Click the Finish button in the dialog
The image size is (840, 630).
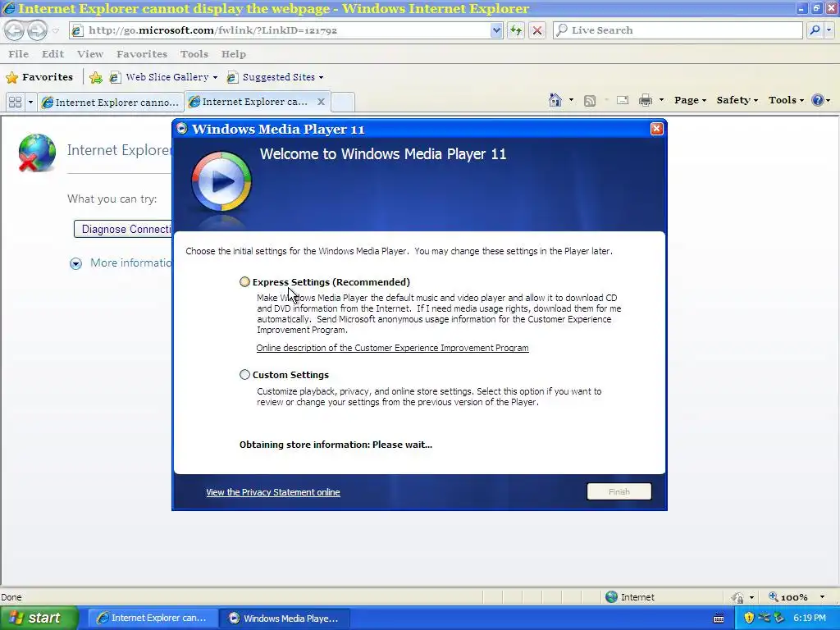coord(619,491)
